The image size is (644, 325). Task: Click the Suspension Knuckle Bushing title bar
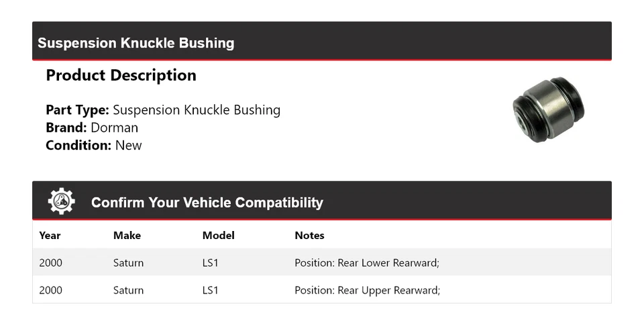pos(136,43)
